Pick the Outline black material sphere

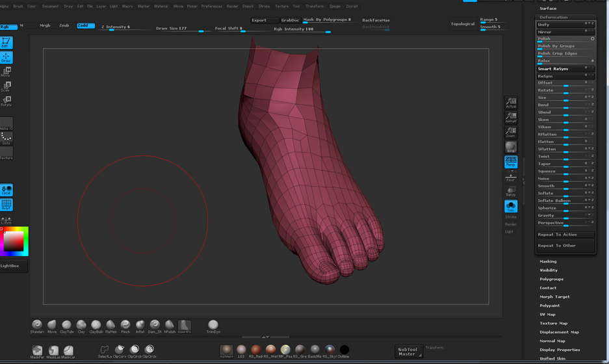(x=344, y=351)
